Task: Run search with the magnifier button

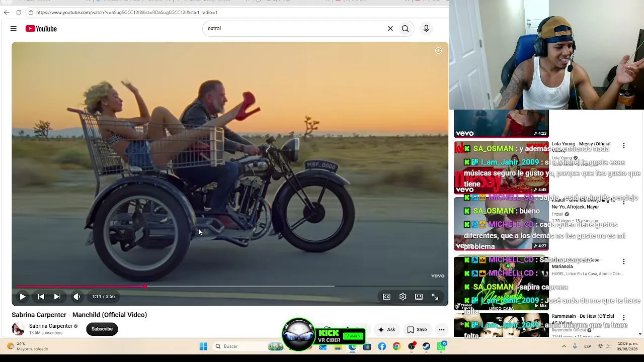Action: (405, 29)
